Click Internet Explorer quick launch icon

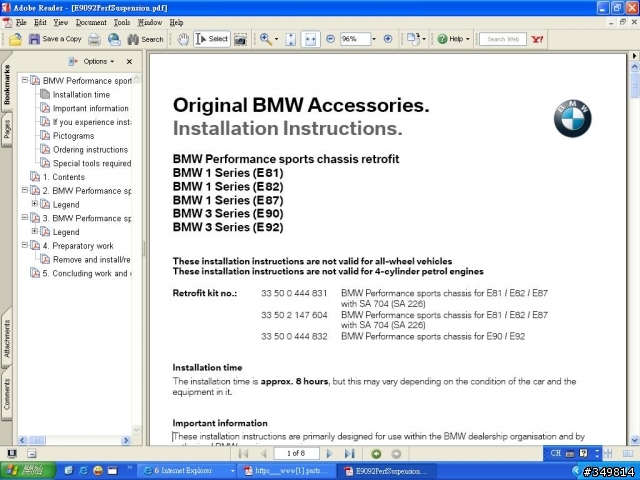[83, 471]
